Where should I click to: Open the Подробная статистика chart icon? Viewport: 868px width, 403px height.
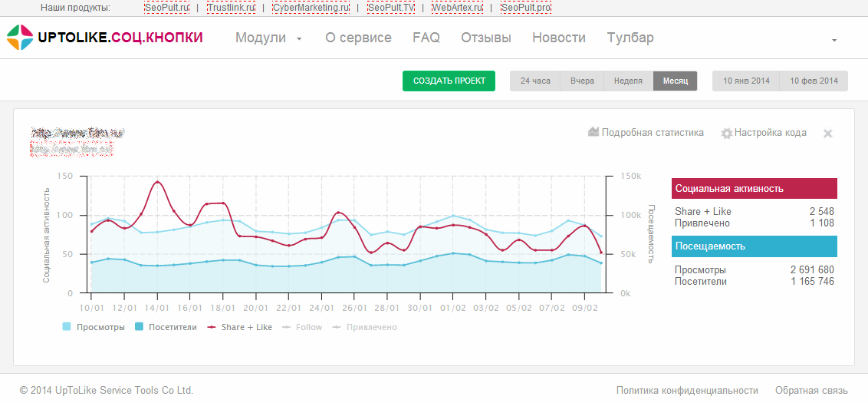coord(593,133)
